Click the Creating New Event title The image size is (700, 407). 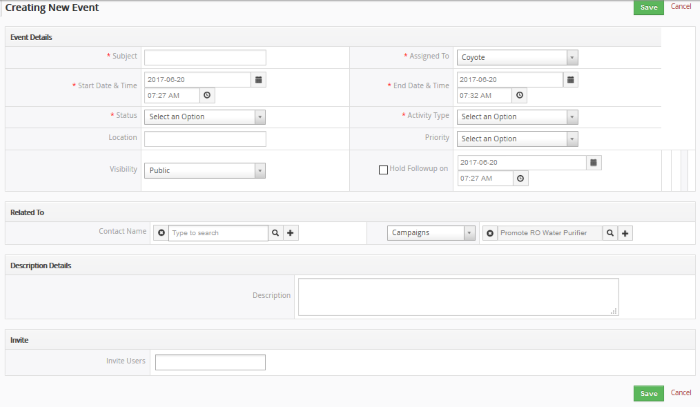(52, 8)
